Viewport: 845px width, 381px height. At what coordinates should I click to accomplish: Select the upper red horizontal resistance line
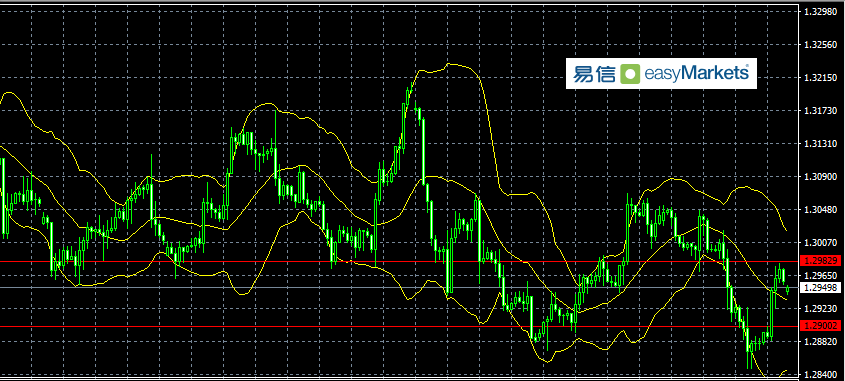[x=399, y=261]
